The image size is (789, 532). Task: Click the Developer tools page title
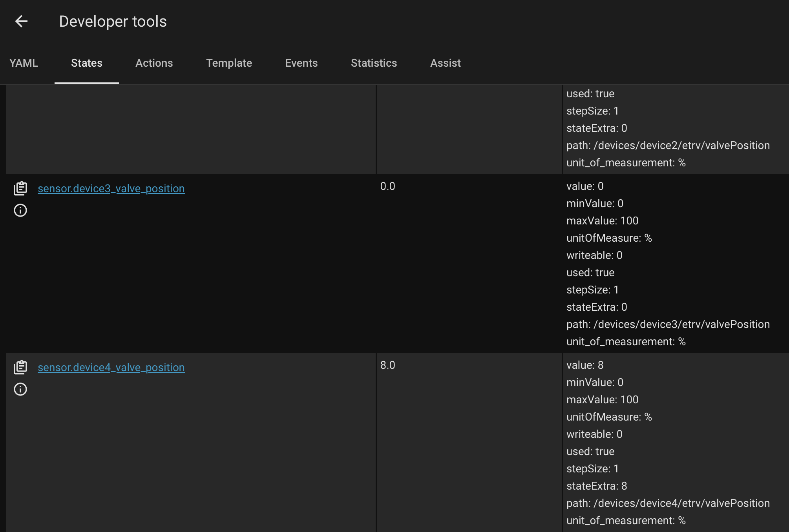[x=113, y=21]
